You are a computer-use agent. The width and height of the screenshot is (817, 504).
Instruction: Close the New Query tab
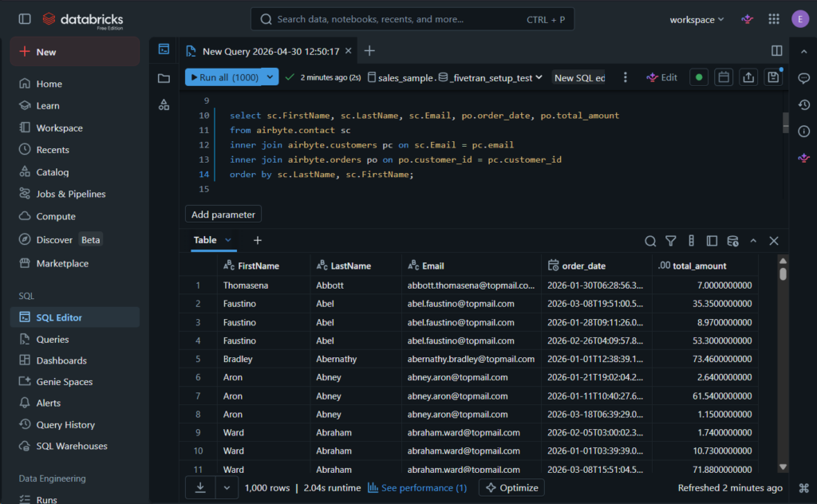pyautogui.click(x=349, y=50)
